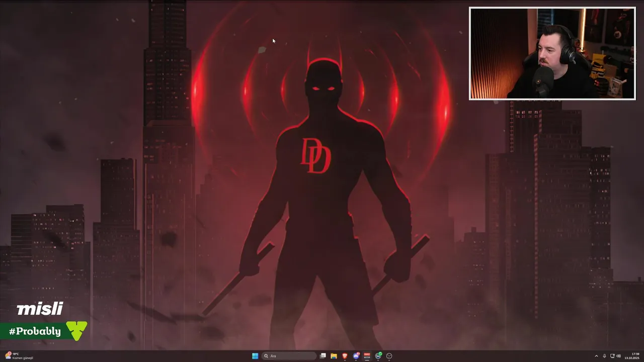Open the Windows Start menu
This screenshot has width=644, height=362.
coord(255,356)
